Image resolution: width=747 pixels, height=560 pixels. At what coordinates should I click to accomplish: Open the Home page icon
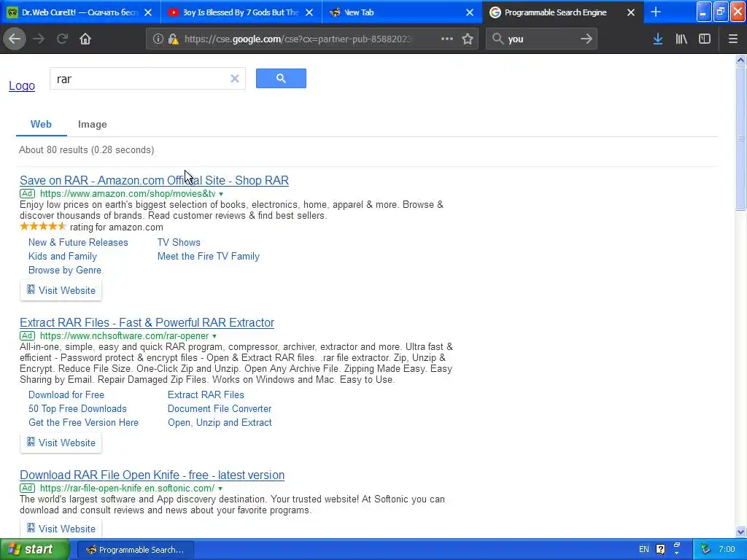[85, 39]
